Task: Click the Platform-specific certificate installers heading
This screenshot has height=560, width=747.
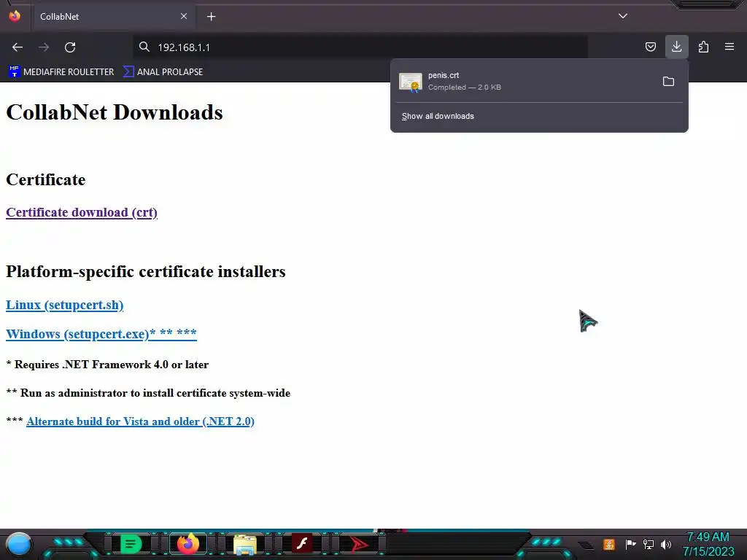Action: (x=146, y=271)
